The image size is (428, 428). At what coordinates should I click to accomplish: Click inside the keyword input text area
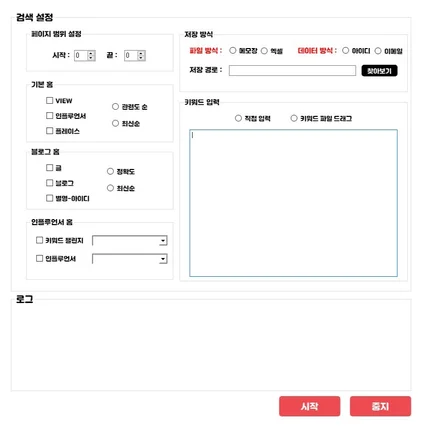point(293,203)
